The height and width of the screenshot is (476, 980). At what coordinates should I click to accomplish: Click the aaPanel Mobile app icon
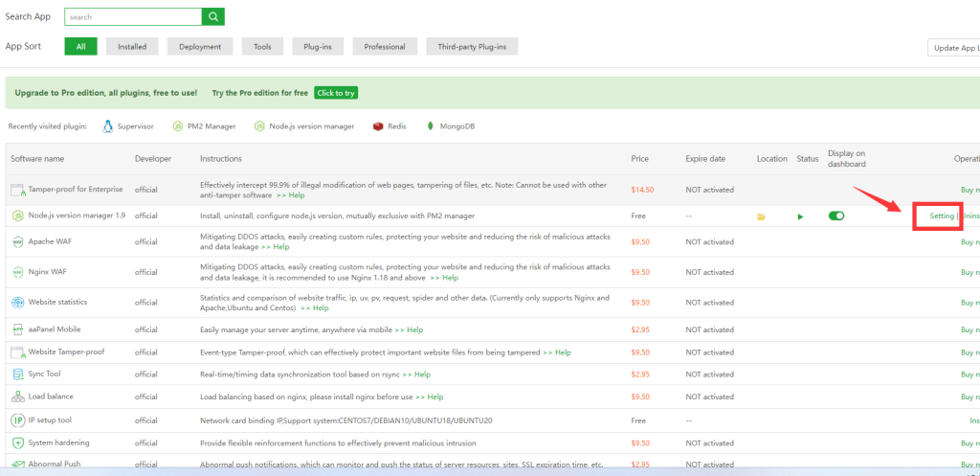click(x=17, y=329)
